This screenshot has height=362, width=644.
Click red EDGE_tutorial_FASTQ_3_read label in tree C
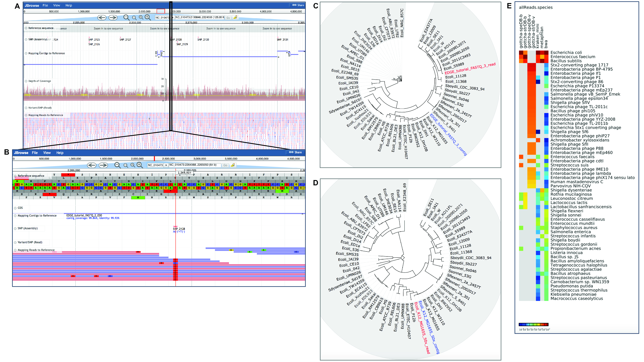(470, 68)
